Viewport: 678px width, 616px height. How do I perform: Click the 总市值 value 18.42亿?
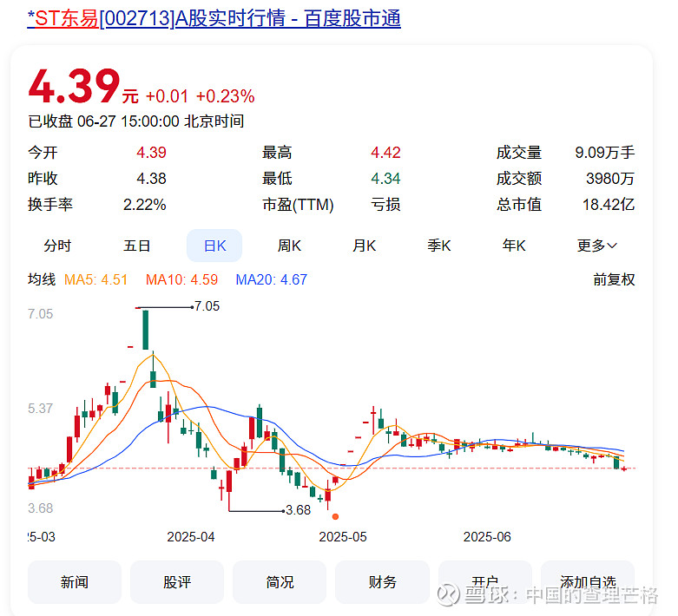609,205
